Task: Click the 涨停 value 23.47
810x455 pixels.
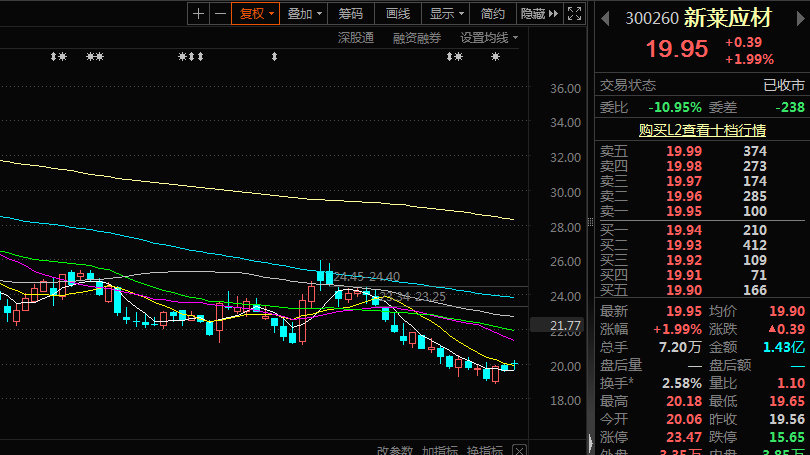Action: (684, 437)
